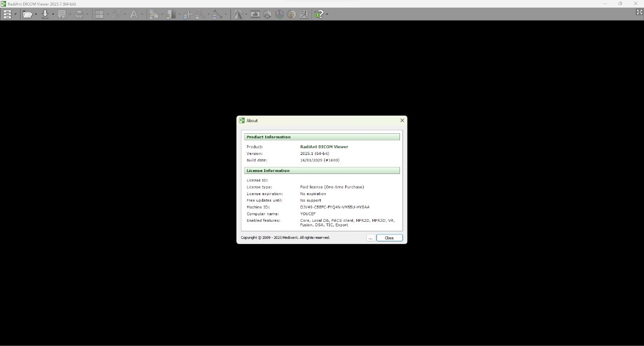The image size is (644, 346).
Task: Open the series list panel icon
Action: [7, 14]
